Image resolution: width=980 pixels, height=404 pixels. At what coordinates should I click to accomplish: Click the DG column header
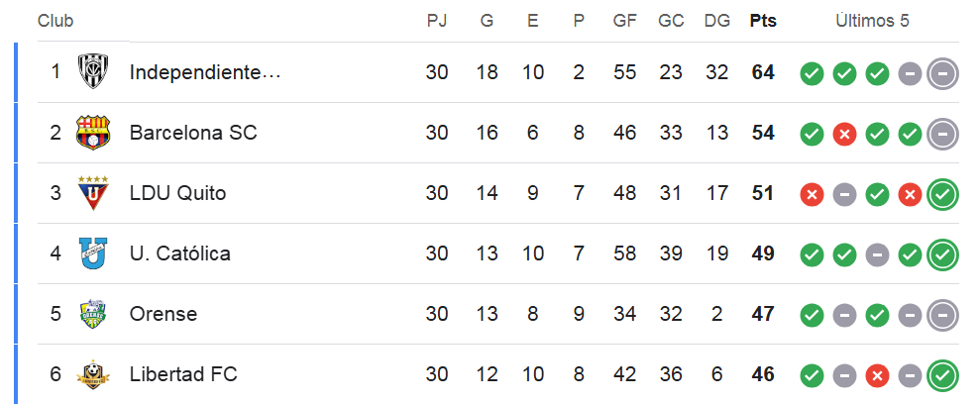point(716,21)
